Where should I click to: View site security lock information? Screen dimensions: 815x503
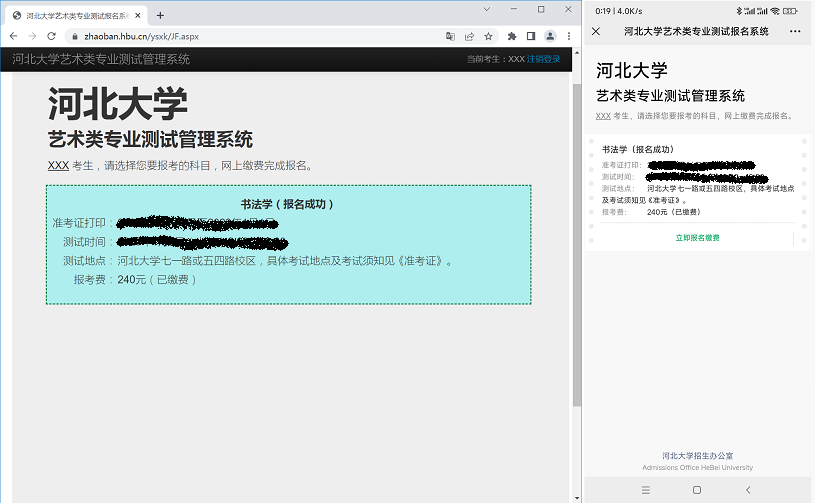pos(75,36)
